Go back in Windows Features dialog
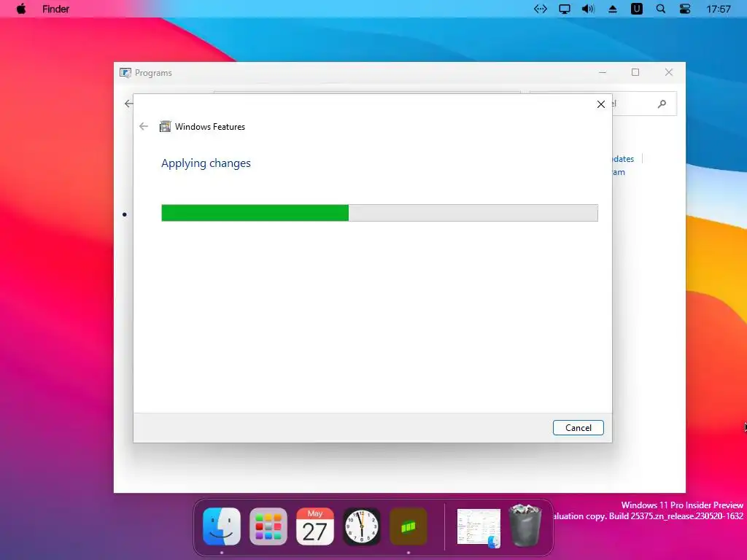This screenshot has height=560, width=747. (x=144, y=126)
